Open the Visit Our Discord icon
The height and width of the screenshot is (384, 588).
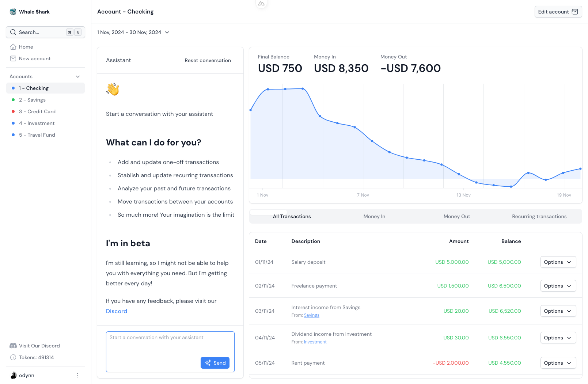[13, 346]
